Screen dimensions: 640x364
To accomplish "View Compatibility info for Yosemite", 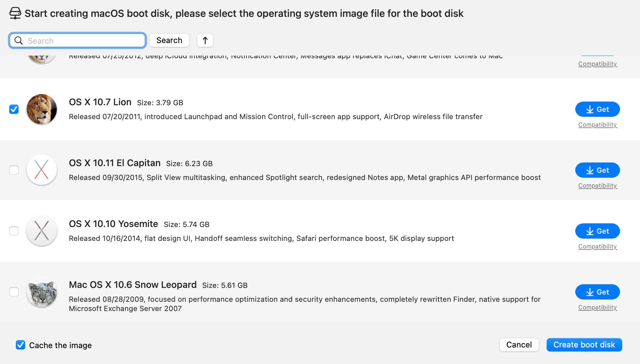I will point(597,247).
